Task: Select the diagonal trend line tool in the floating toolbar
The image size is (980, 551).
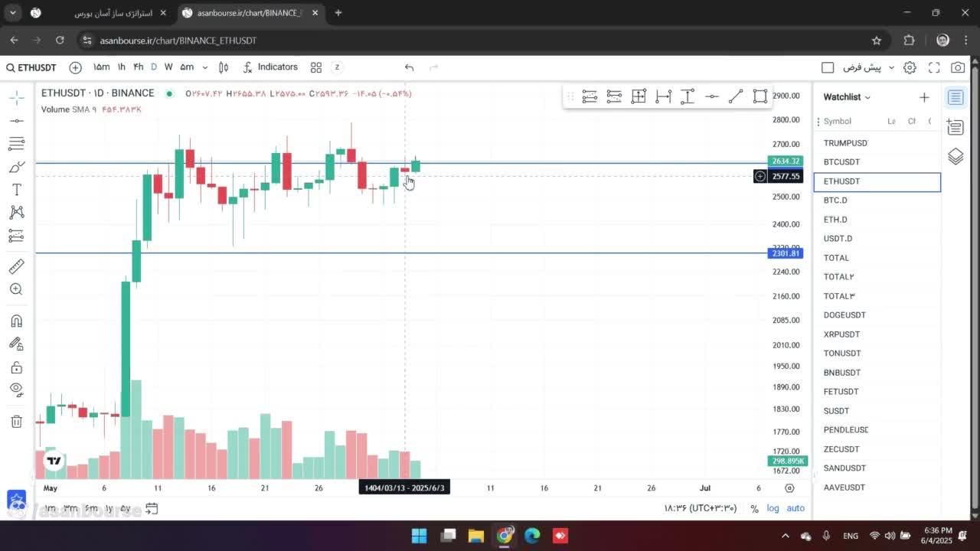Action: click(x=736, y=96)
